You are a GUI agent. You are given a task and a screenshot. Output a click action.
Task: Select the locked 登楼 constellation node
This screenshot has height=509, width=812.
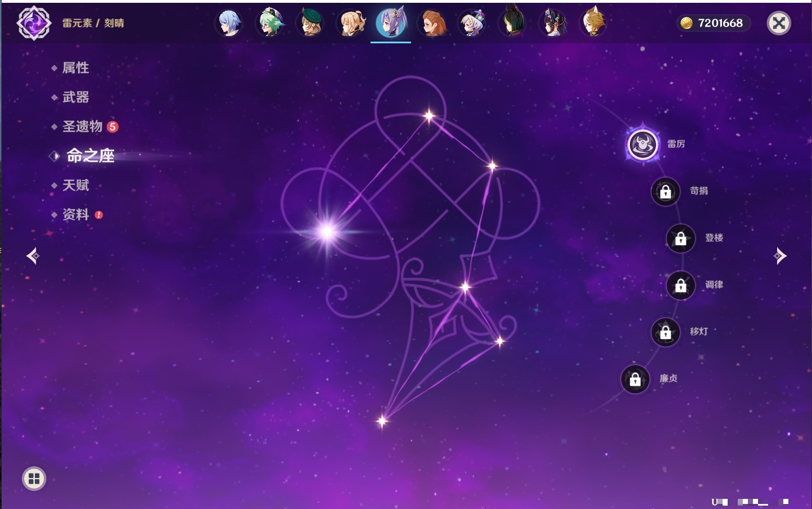tap(680, 238)
